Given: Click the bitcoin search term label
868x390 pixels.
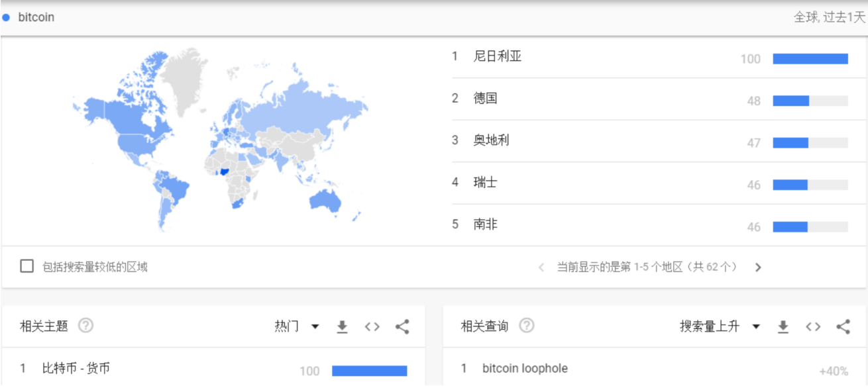Looking at the screenshot, I should [x=36, y=17].
